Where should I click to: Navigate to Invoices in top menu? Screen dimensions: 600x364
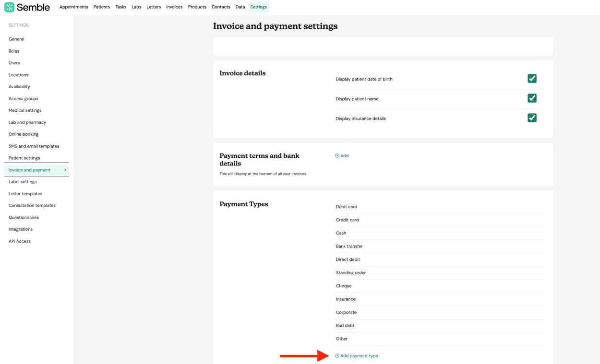tap(174, 7)
